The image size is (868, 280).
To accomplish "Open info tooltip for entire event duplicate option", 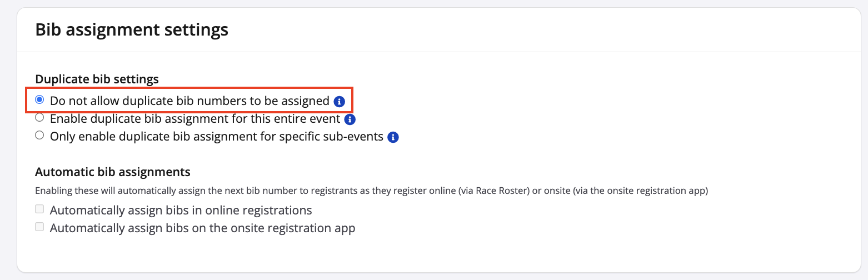I will click(350, 119).
